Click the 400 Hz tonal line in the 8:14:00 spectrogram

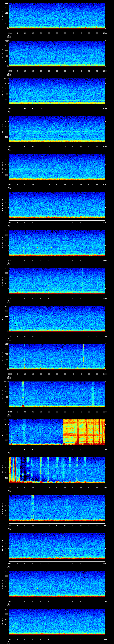(x=57, y=18)
